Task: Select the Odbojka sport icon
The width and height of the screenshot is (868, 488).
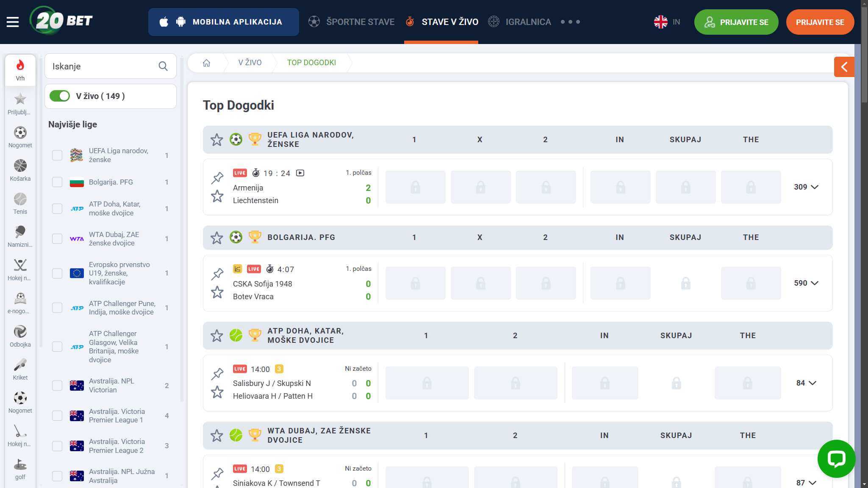Action: click(20, 336)
